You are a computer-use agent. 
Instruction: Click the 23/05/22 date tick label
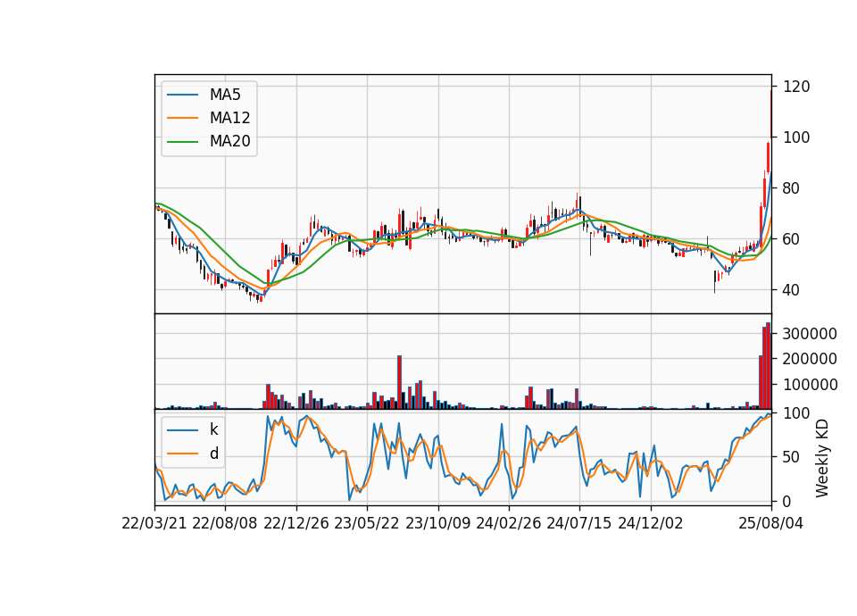(367, 523)
